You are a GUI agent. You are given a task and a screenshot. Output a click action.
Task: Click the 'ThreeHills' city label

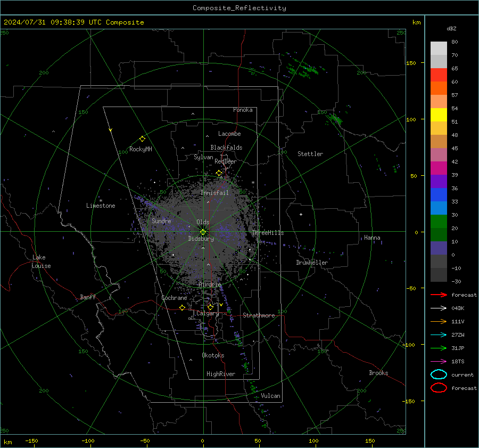click(268, 233)
